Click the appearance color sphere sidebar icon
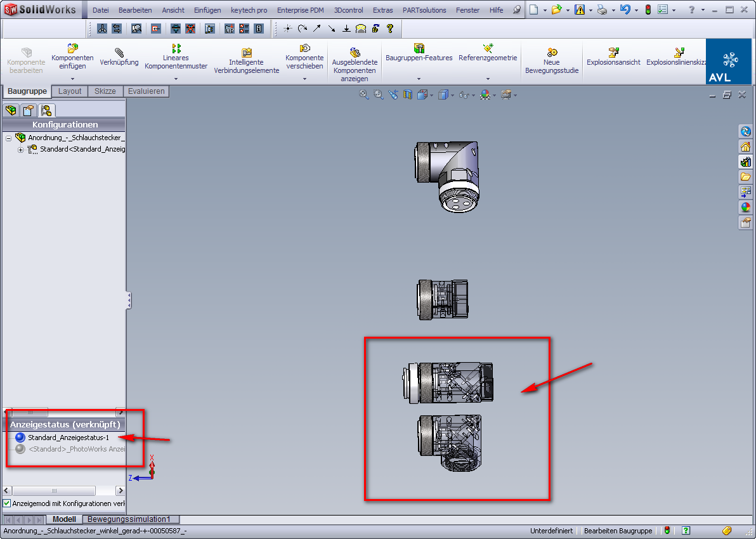 tap(745, 207)
